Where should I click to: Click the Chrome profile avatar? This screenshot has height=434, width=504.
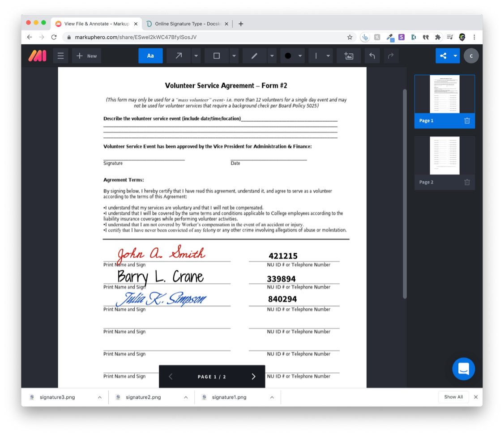pyautogui.click(x=462, y=37)
